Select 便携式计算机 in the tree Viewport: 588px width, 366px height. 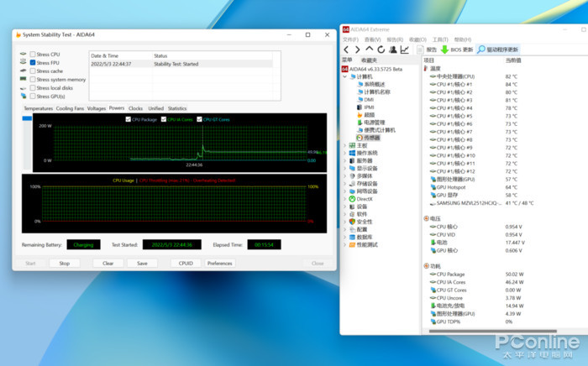coord(376,130)
